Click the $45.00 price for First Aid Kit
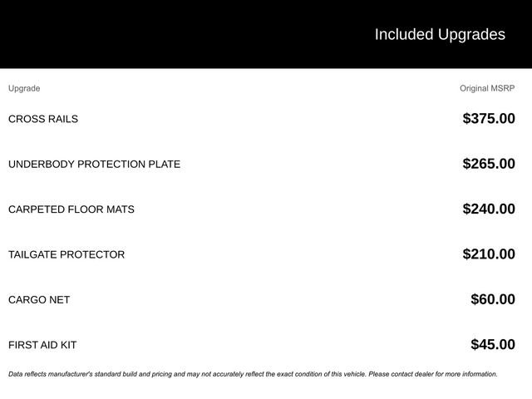Viewport: 532px width, 399px height. tap(493, 345)
